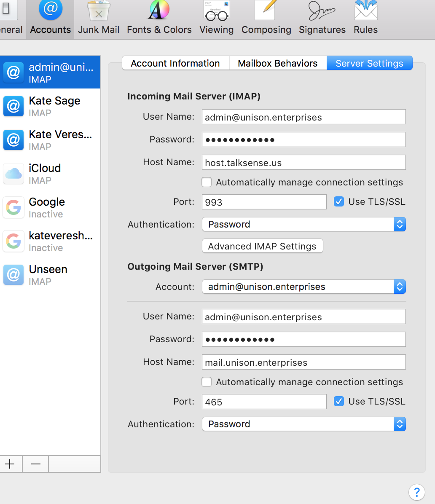Open Fonts & Colors preferences
Image resolution: width=435 pixels, height=504 pixels.
tap(159, 19)
